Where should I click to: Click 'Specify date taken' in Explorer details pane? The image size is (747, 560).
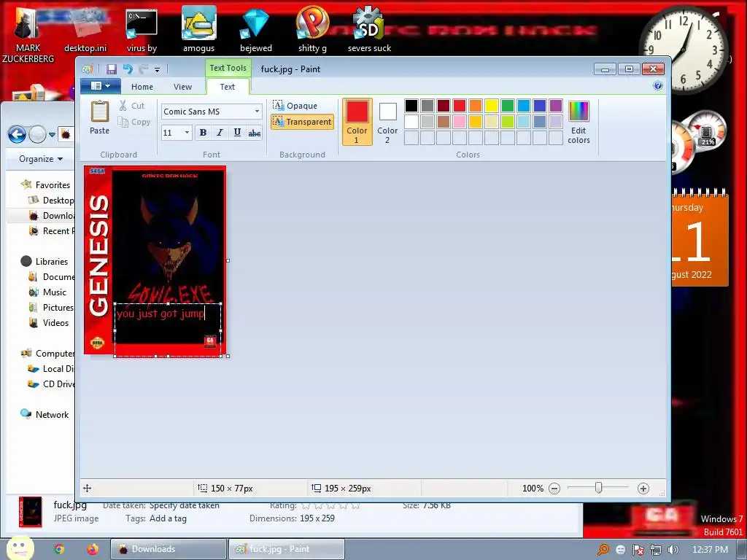[x=185, y=506]
